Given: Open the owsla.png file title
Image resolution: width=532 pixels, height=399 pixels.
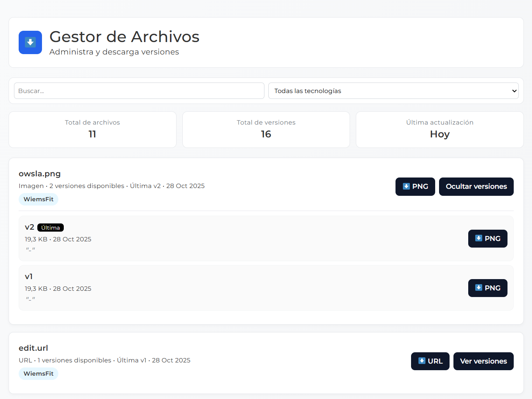Looking at the screenshot, I should pyautogui.click(x=40, y=174).
